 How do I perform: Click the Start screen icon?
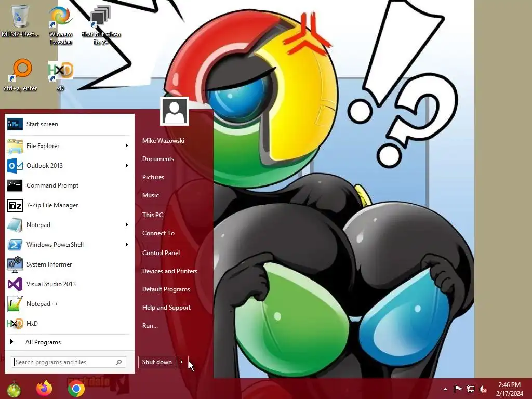click(15, 124)
